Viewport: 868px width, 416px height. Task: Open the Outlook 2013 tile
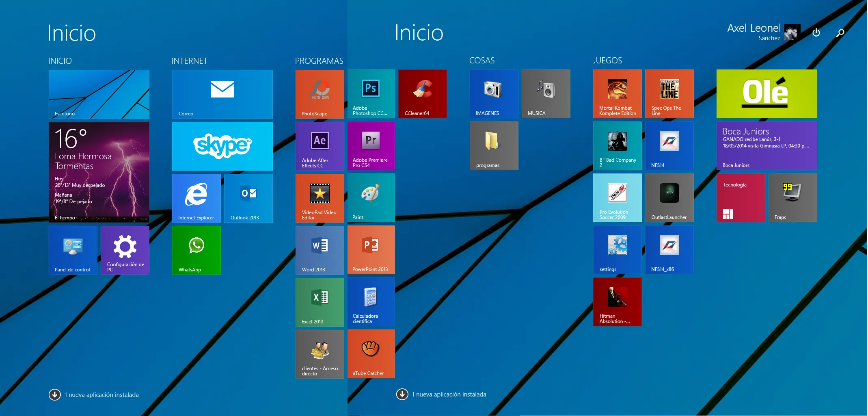click(248, 198)
